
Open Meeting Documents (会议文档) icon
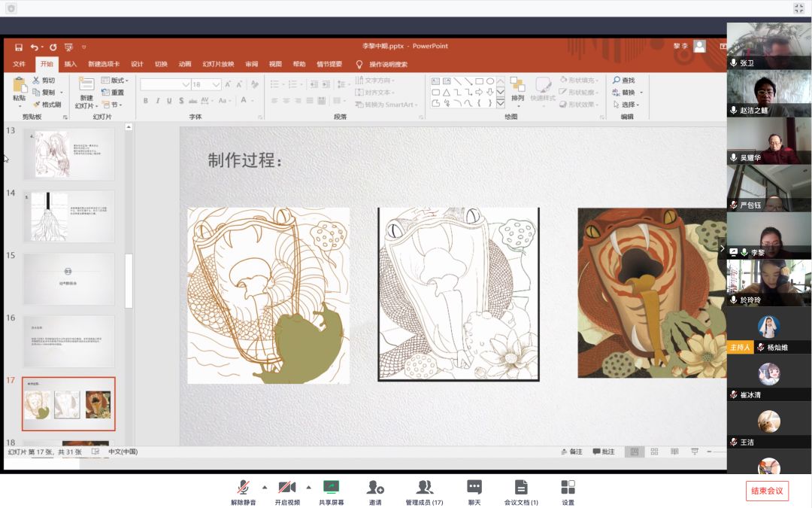[x=520, y=488]
